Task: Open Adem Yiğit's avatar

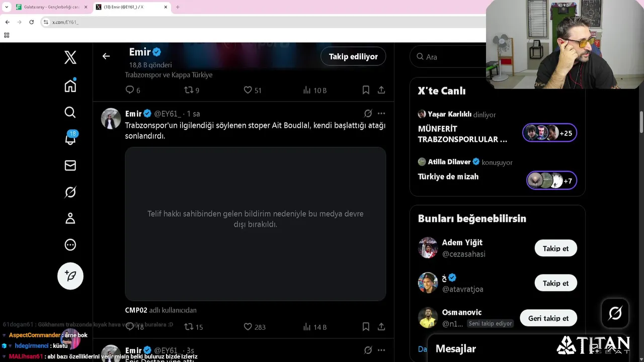Action: coord(428,248)
